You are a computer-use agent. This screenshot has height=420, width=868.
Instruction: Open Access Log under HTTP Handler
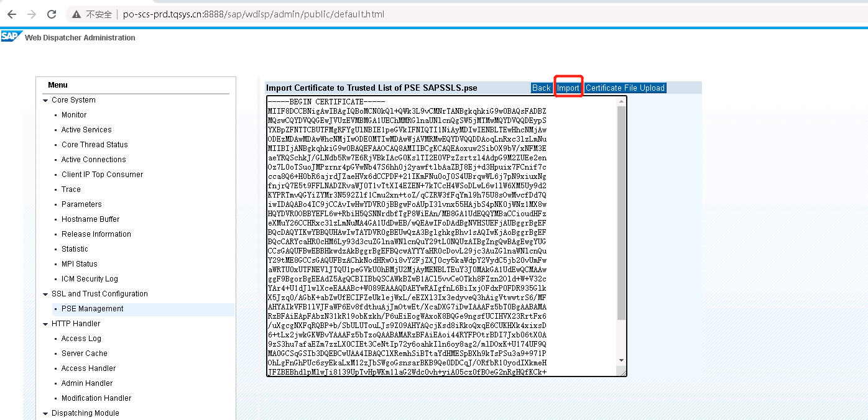point(81,339)
